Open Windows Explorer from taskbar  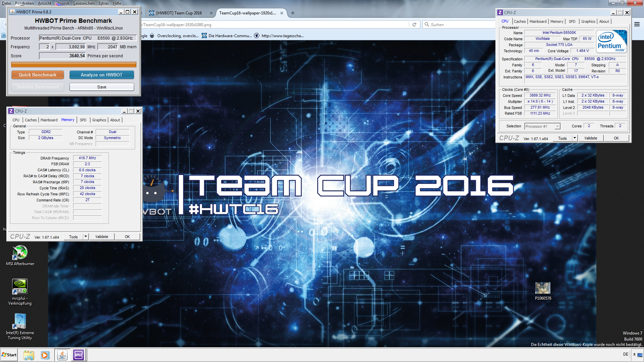pos(29,355)
